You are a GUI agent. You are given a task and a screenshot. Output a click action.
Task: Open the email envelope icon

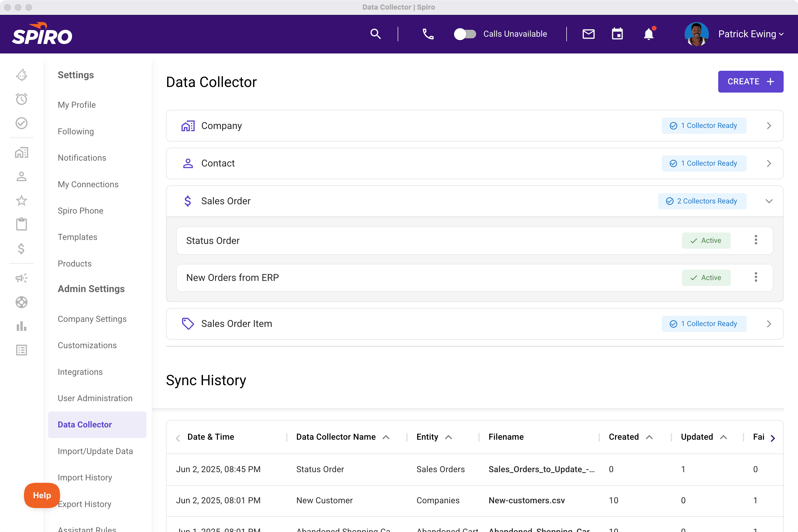point(588,34)
